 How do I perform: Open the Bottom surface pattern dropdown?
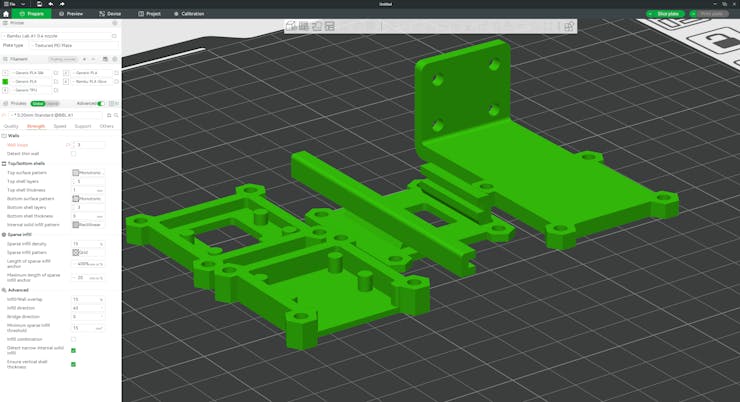click(x=88, y=199)
